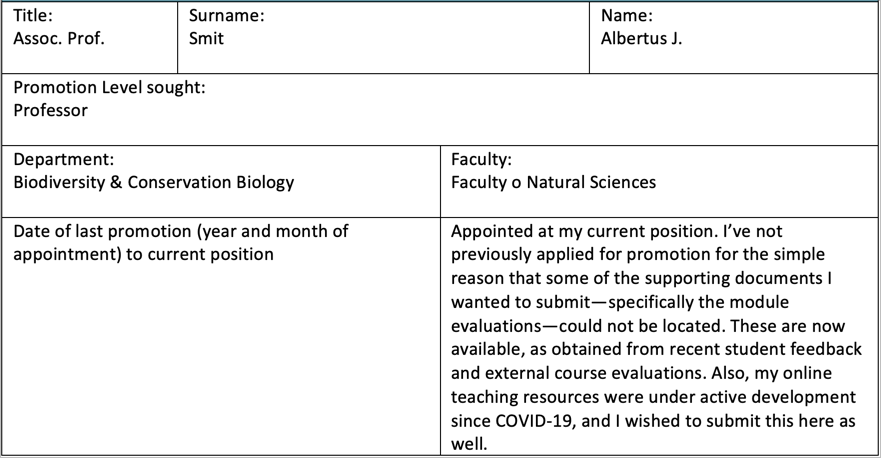Select the Name value Albertus J.
This screenshot has height=458, width=881.
pyautogui.click(x=642, y=39)
